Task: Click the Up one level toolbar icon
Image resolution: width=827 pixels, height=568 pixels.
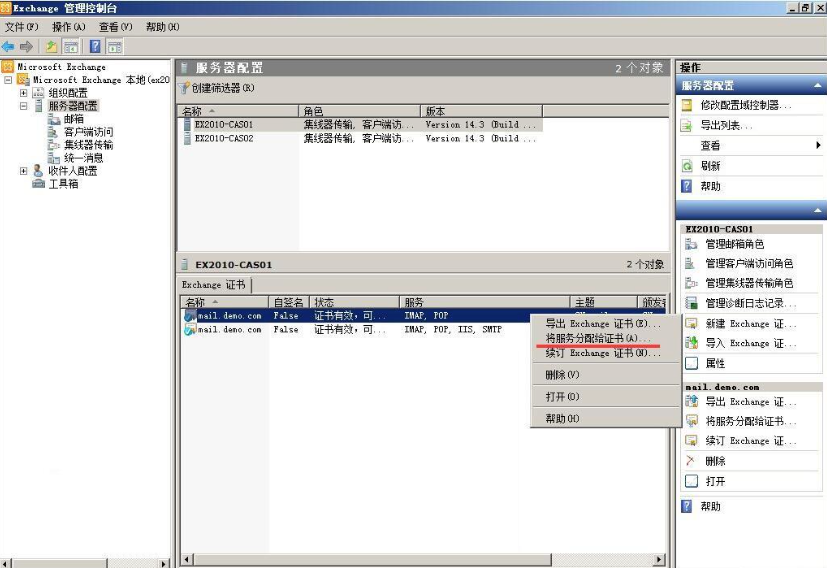Action: coord(51,47)
